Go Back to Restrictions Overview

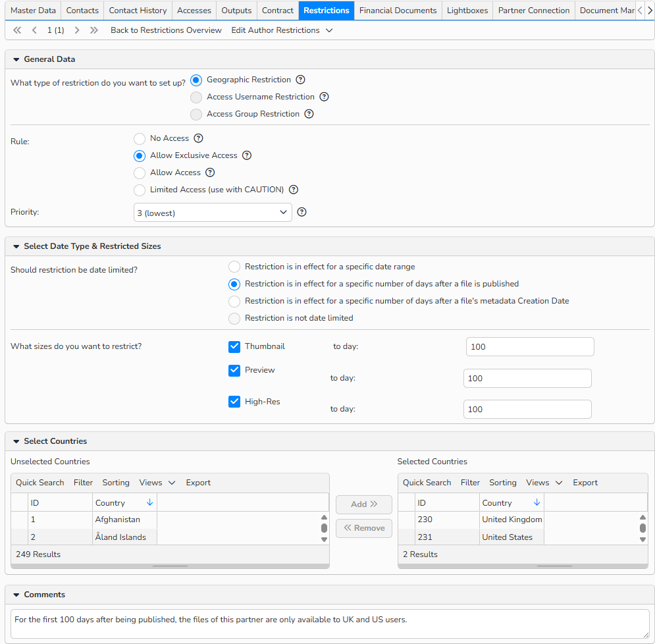(166, 30)
